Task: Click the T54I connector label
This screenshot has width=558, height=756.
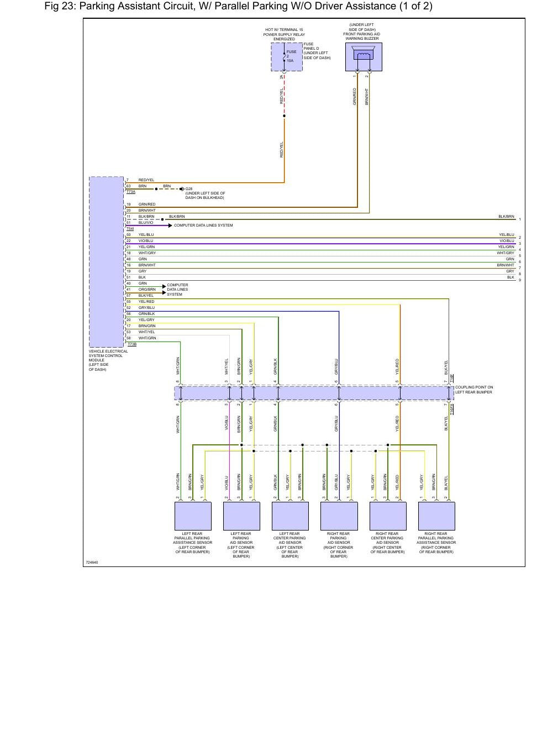Action: [130, 228]
